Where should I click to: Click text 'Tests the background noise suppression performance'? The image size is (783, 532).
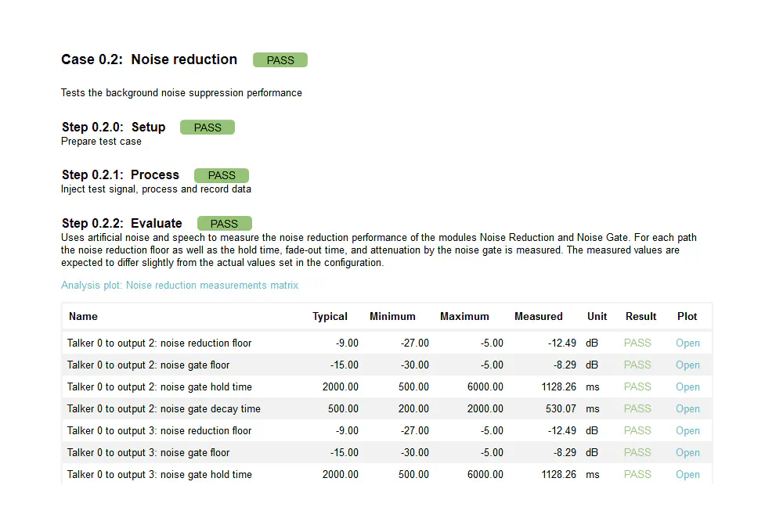[x=182, y=93]
